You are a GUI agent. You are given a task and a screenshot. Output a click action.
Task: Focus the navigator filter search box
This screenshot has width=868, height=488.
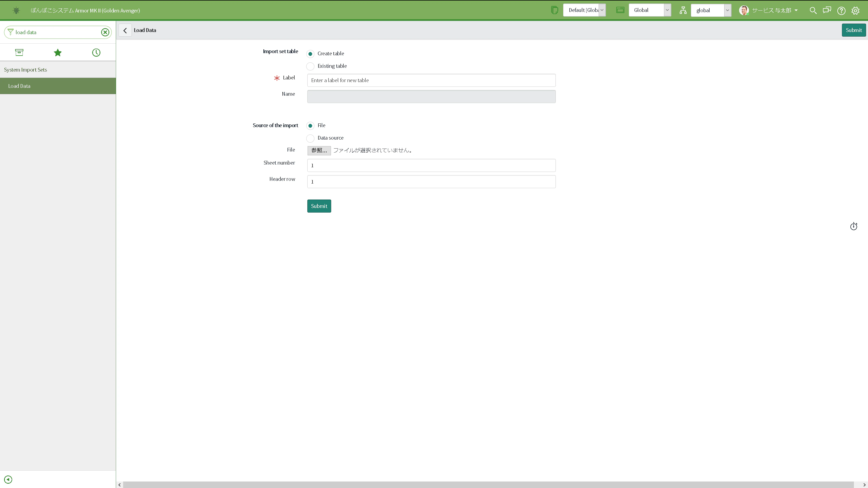click(x=58, y=32)
